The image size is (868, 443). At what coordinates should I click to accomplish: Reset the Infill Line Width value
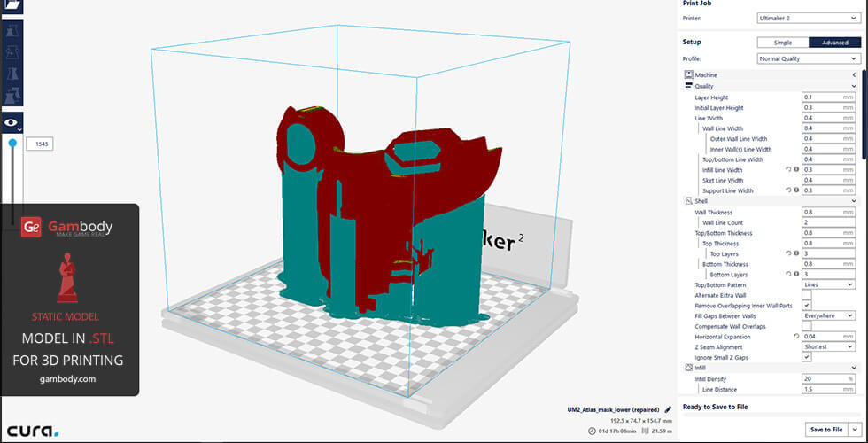787,169
